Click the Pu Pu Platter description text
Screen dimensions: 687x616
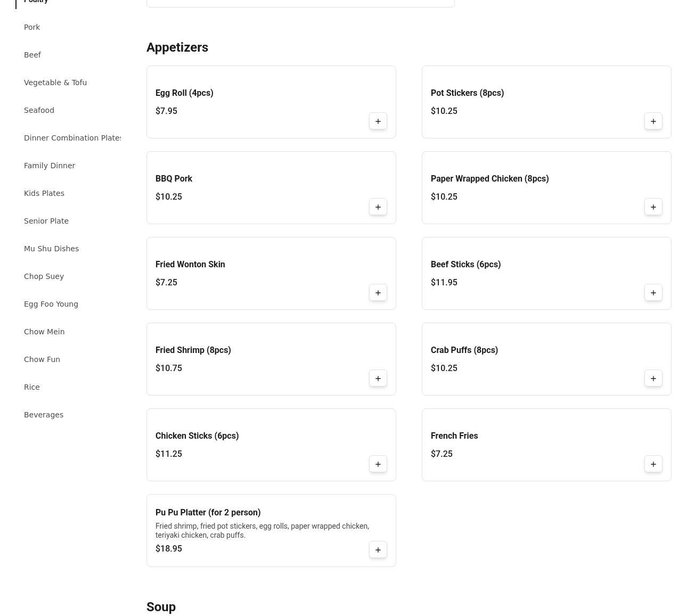pos(262,531)
